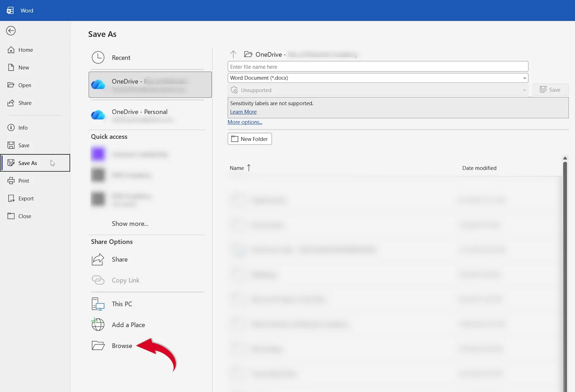Click the purple Quick access folder icon
Image resolution: width=575 pixels, height=392 pixels.
tap(98, 154)
